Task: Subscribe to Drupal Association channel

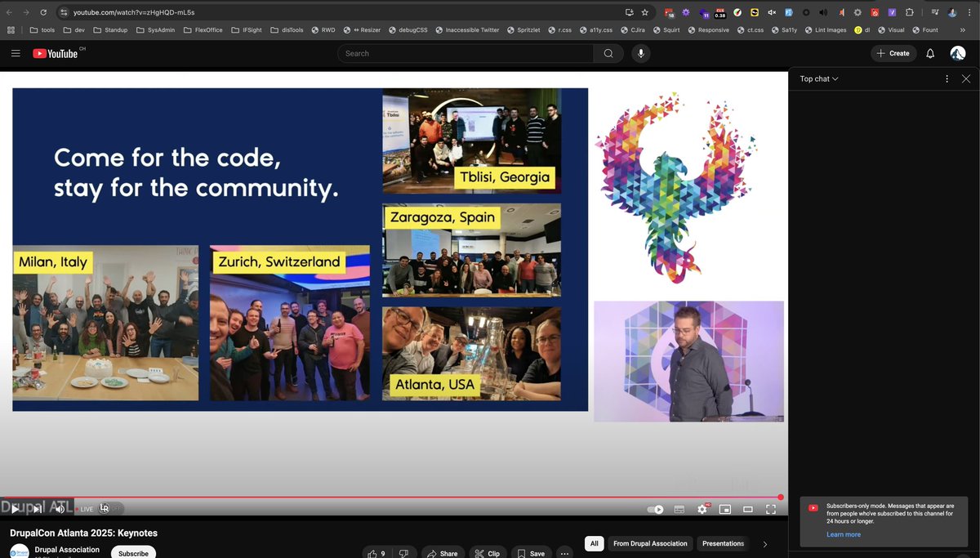Action: (133, 552)
